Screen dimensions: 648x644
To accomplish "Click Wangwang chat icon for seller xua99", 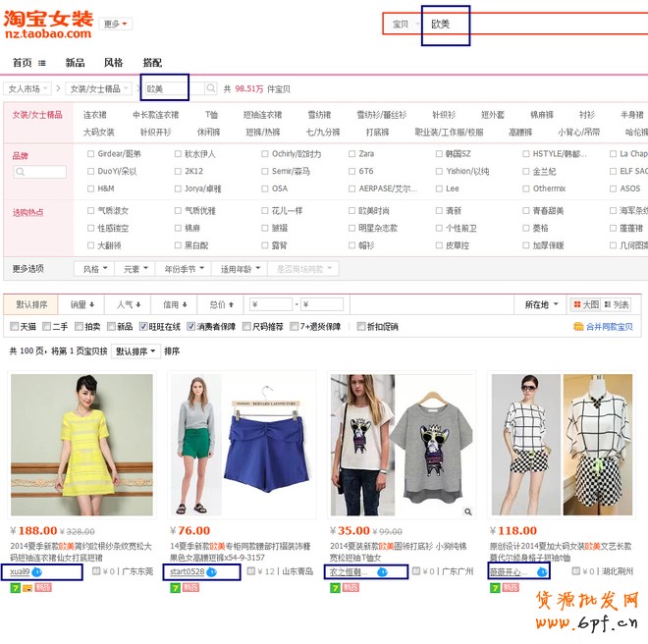I will 36,571.
